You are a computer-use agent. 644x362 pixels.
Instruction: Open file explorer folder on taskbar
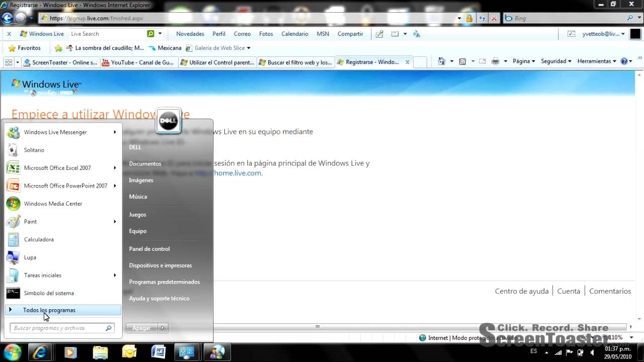tap(100, 351)
